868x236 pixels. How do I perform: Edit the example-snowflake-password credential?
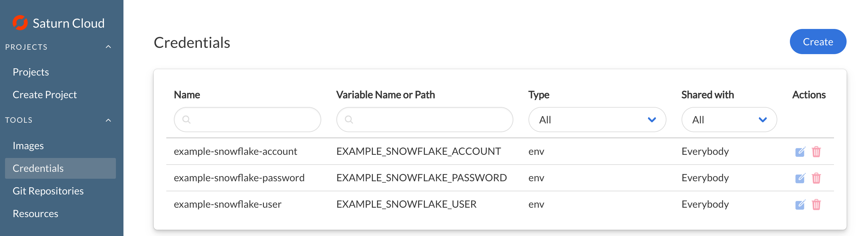click(800, 178)
